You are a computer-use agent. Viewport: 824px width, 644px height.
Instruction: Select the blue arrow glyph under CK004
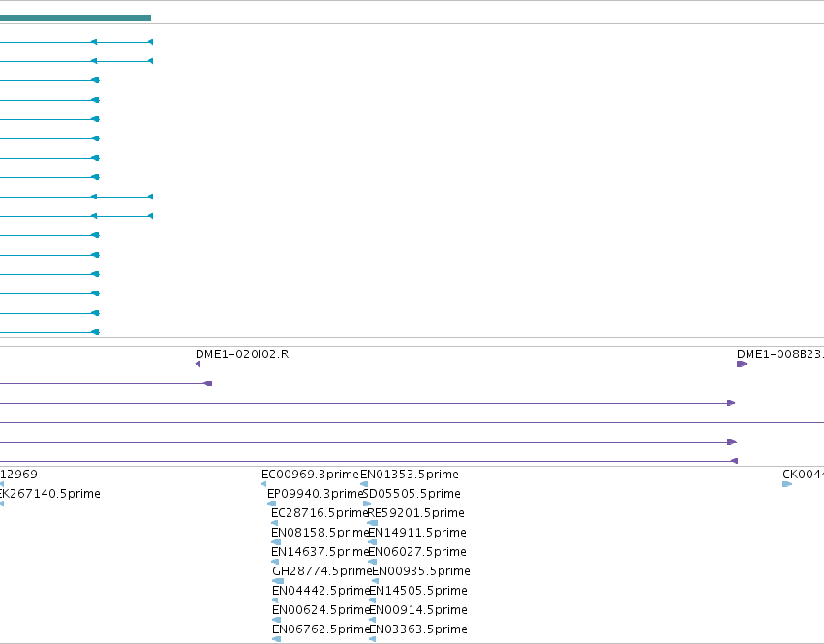coord(787,484)
